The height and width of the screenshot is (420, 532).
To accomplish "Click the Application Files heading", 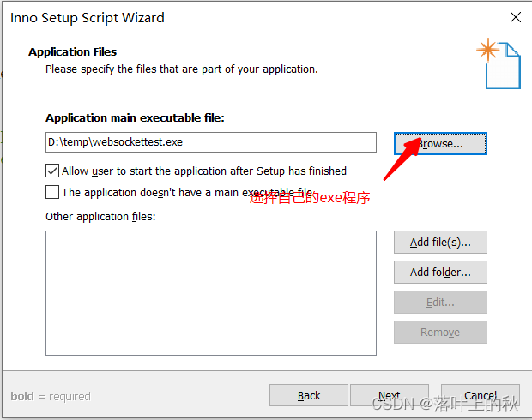I will pos(73,52).
